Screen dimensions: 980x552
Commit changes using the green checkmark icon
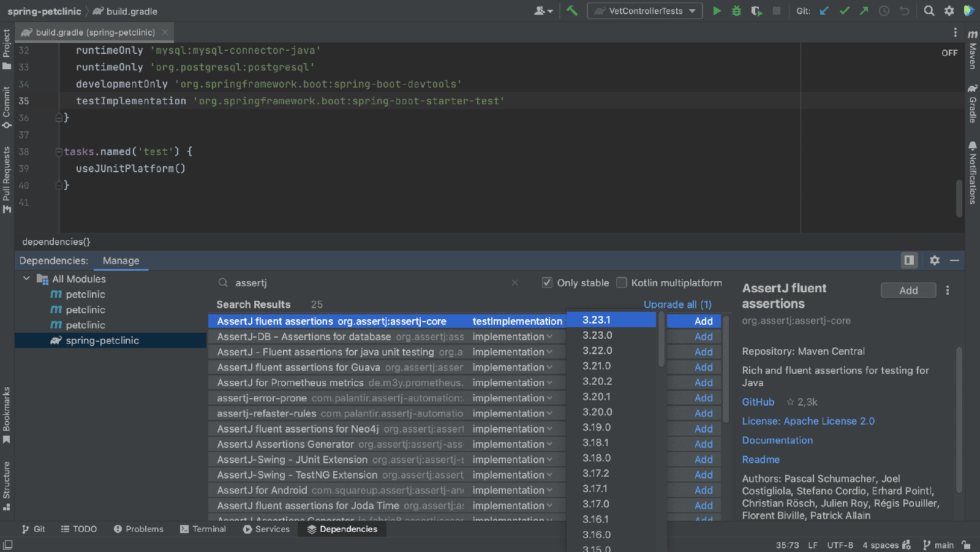pyautogui.click(x=845, y=10)
